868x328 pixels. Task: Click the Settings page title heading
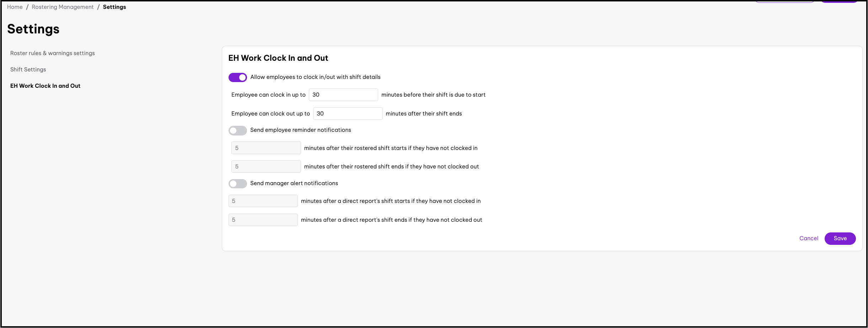[x=33, y=29]
